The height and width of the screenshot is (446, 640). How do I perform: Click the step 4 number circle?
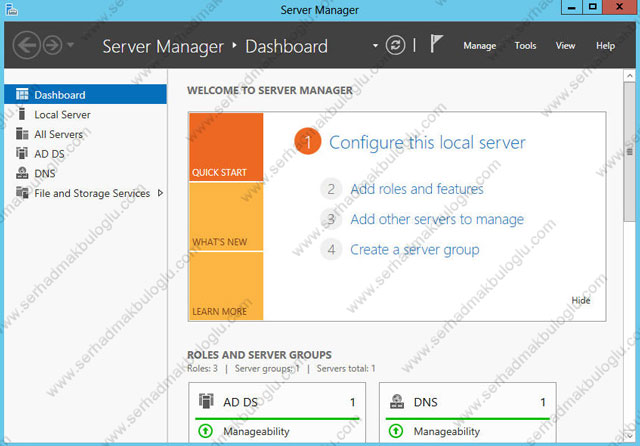click(x=331, y=249)
